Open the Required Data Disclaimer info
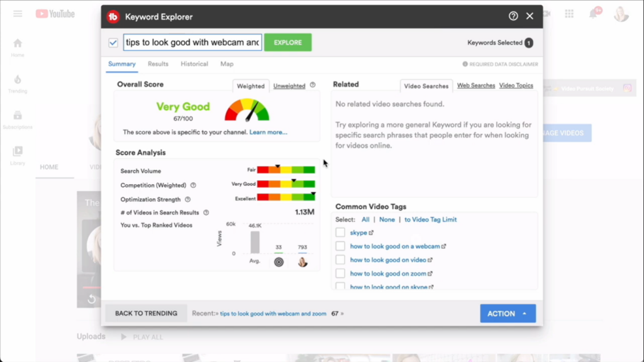Image resolution: width=644 pixels, height=362 pixels. [500, 64]
